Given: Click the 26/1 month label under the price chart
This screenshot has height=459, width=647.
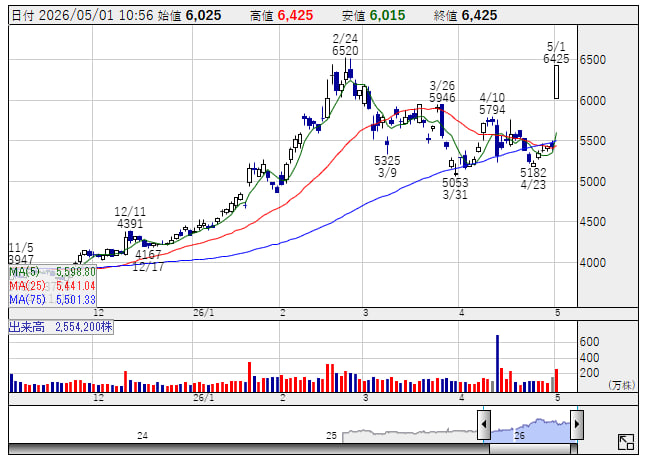Looking at the screenshot, I should [203, 313].
